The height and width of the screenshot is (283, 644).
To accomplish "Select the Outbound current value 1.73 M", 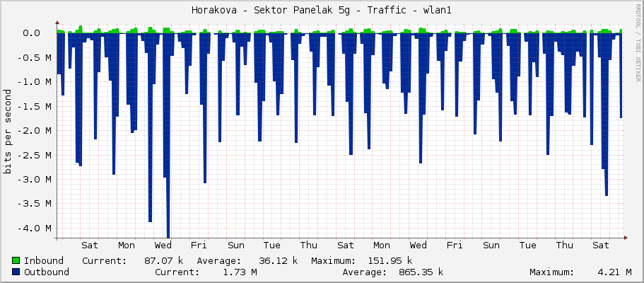I will pos(240,272).
